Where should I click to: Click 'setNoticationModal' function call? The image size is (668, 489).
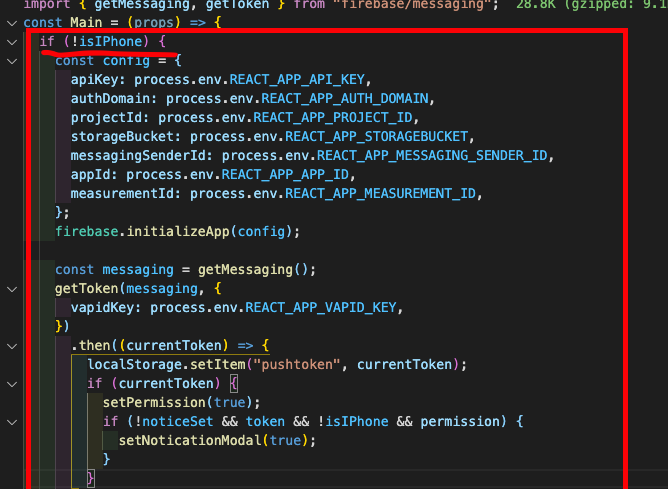click(x=190, y=440)
